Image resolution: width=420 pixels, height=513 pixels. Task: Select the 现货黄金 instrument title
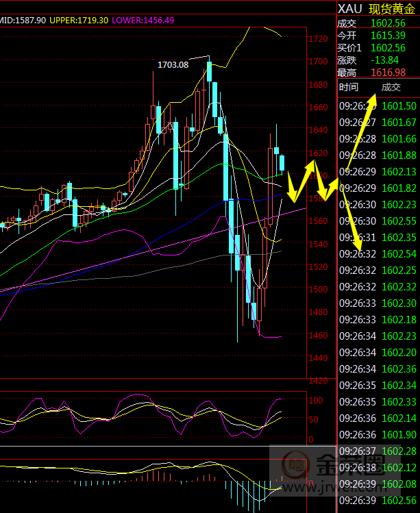pyautogui.click(x=393, y=9)
